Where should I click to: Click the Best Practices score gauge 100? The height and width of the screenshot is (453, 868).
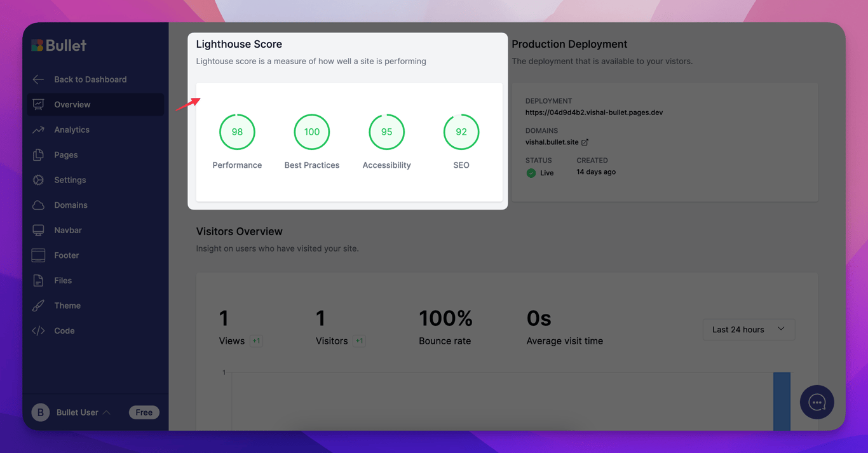click(312, 132)
